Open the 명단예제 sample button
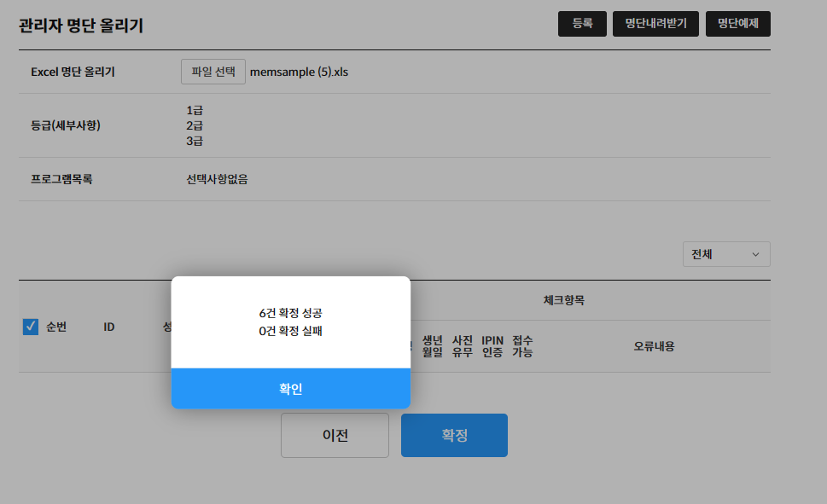 (737, 24)
